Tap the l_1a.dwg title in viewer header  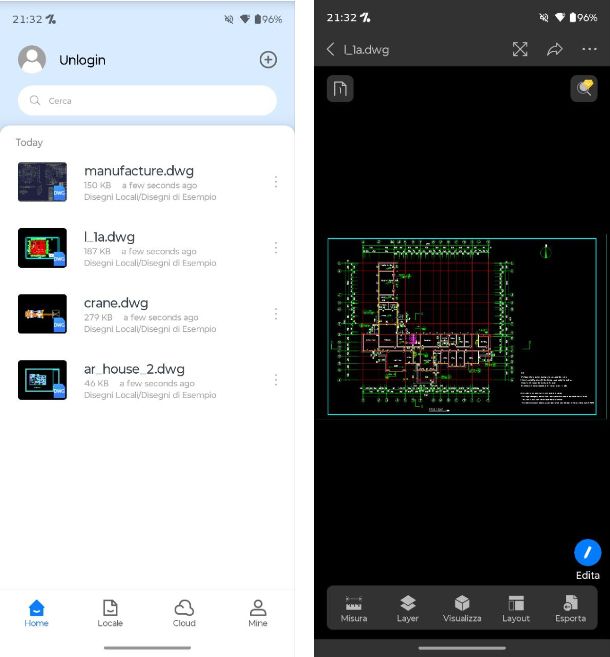[367, 50]
